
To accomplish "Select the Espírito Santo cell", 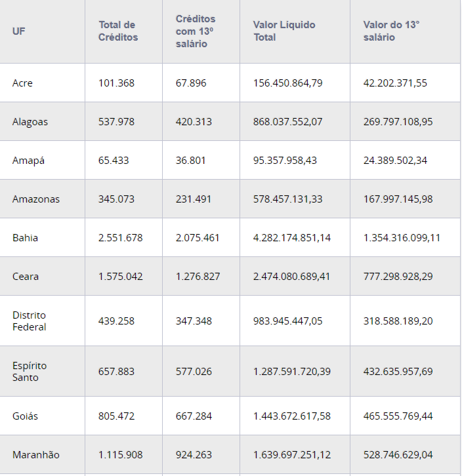I will coord(30,372).
